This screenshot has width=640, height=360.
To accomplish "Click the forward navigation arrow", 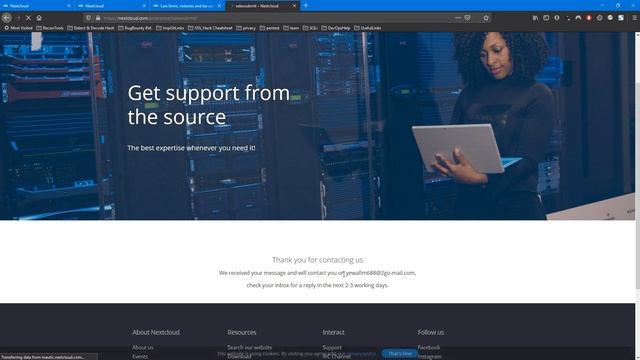I will tap(18, 18).
